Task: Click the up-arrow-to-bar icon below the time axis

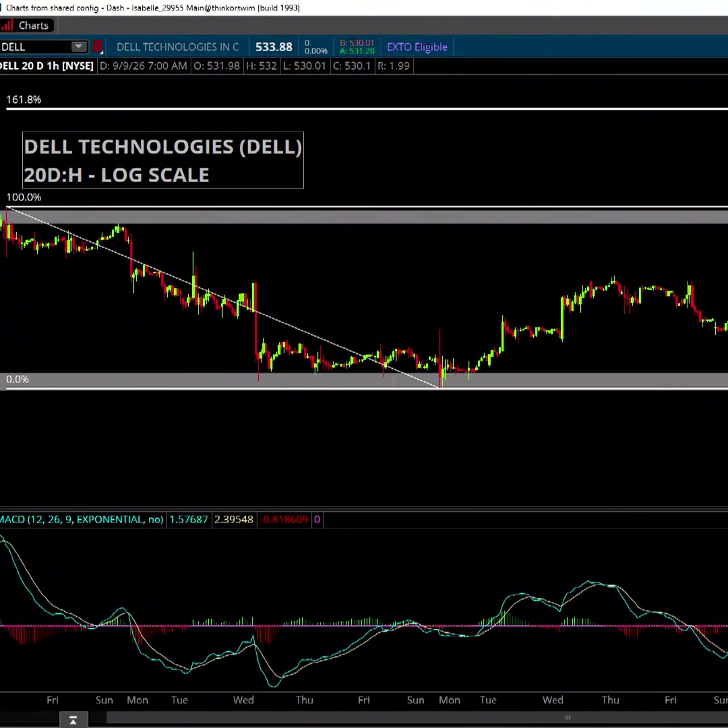Action: click(73, 720)
